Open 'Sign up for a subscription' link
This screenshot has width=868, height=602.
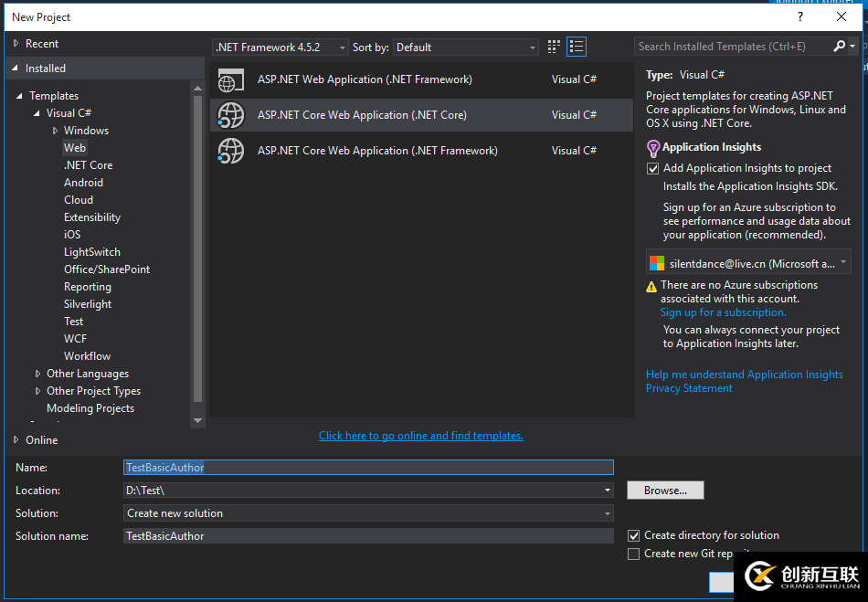pos(723,312)
